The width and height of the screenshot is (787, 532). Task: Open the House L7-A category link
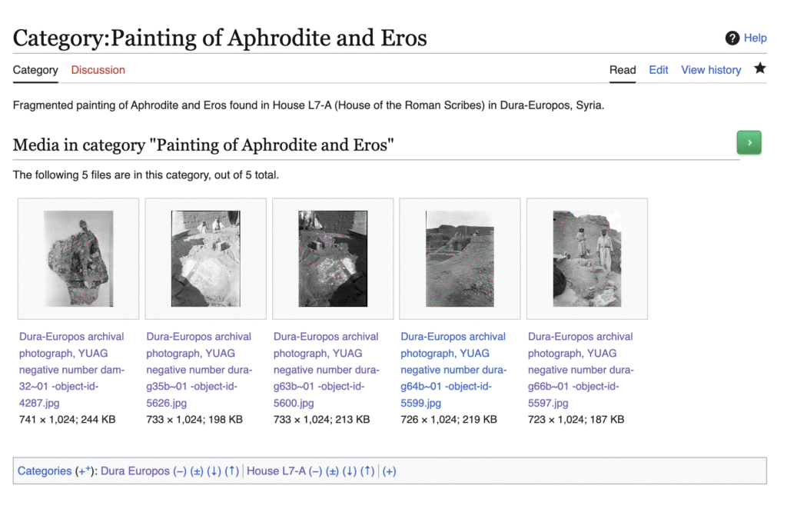click(276, 471)
